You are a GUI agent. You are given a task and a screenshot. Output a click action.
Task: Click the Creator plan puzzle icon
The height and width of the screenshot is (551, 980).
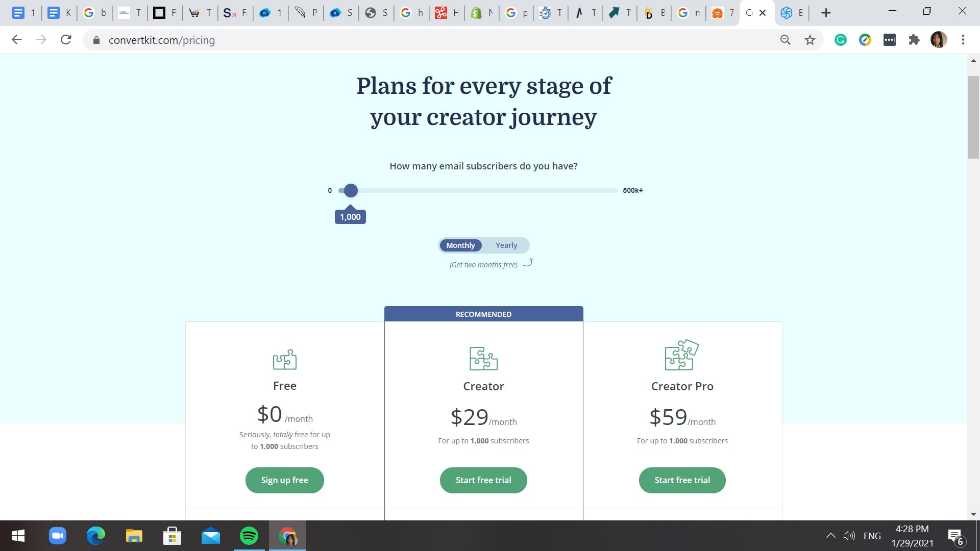pos(483,358)
